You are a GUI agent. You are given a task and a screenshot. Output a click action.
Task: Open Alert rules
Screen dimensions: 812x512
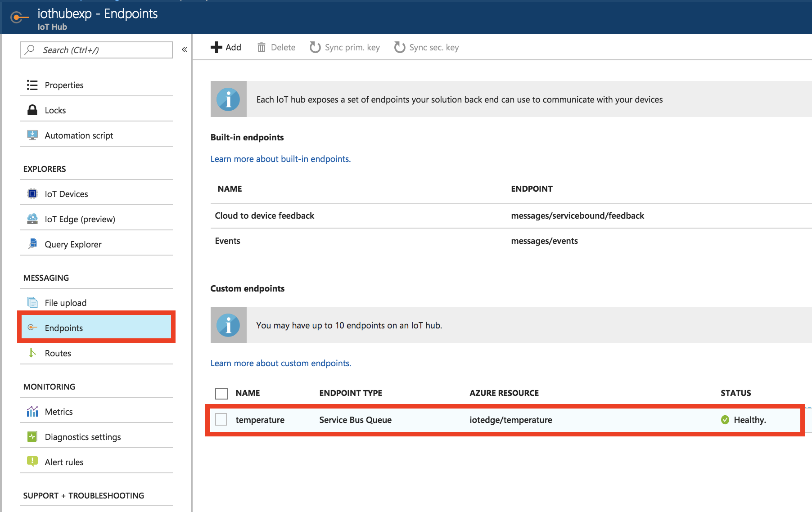[x=96, y=462]
